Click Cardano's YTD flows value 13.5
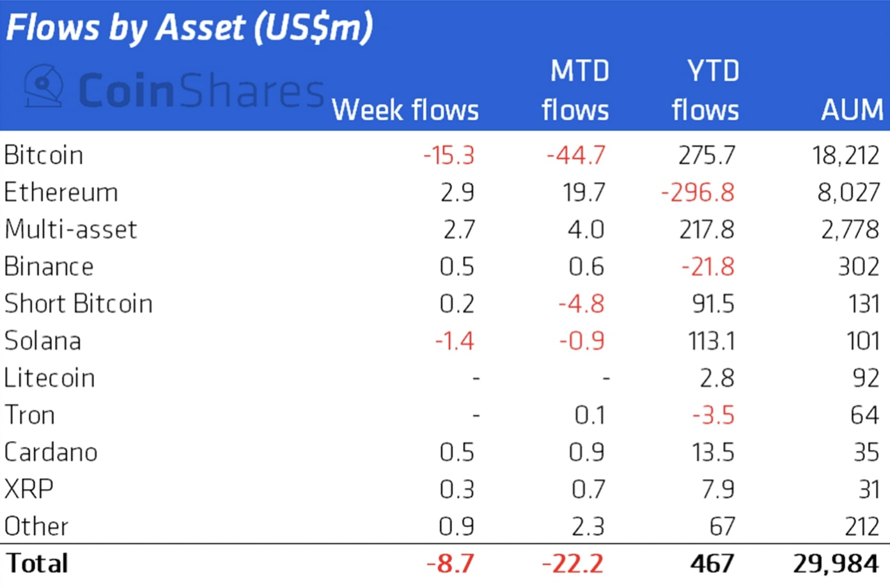 pyautogui.click(x=713, y=452)
